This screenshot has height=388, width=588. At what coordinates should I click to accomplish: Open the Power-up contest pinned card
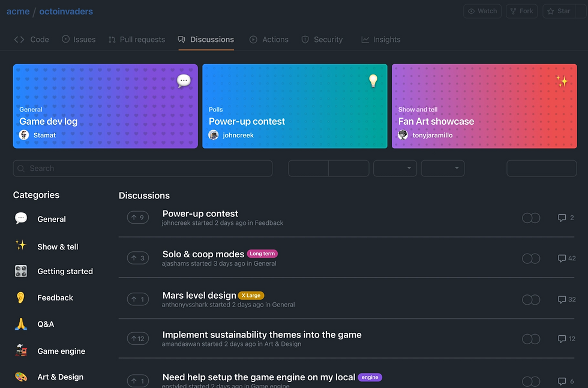click(x=295, y=106)
